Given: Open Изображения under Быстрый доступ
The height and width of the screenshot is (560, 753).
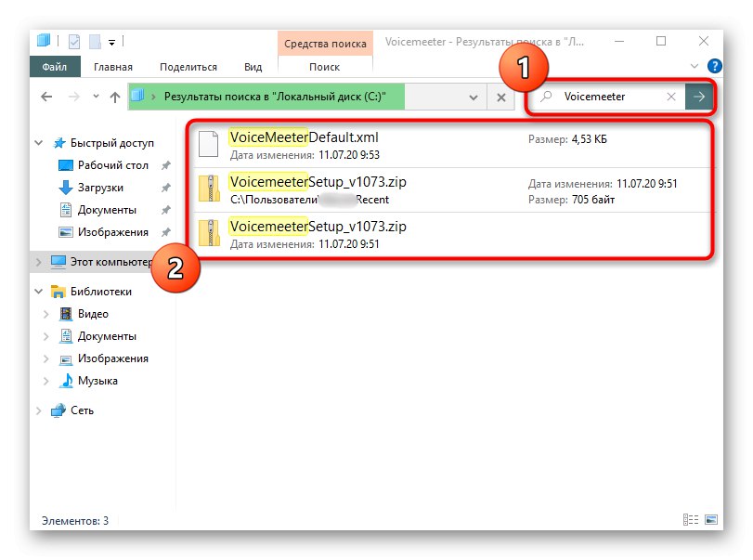Looking at the screenshot, I should click(113, 232).
